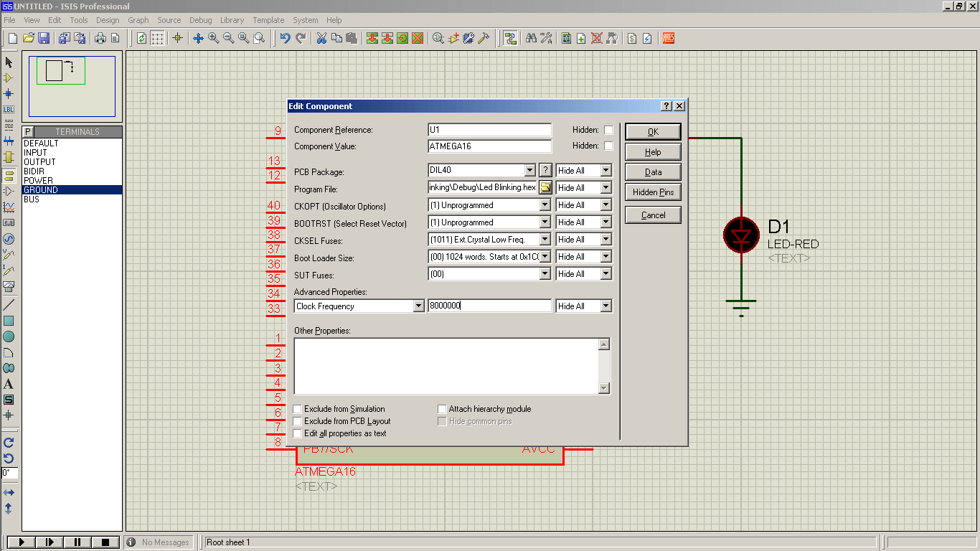This screenshot has width=980, height=551.
Task: Select the Selection arrow tool in left sidebar
Action: [x=9, y=62]
